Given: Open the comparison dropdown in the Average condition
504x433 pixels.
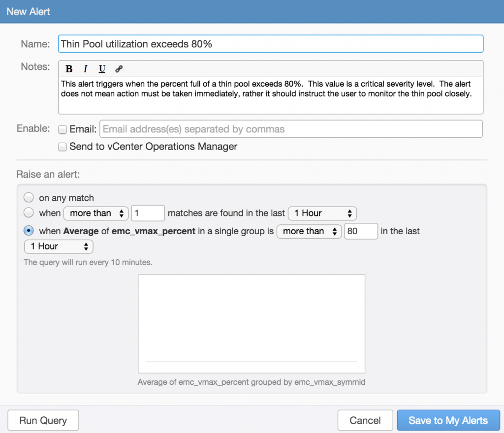Looking at the screenshot, I should coord(309,231).
